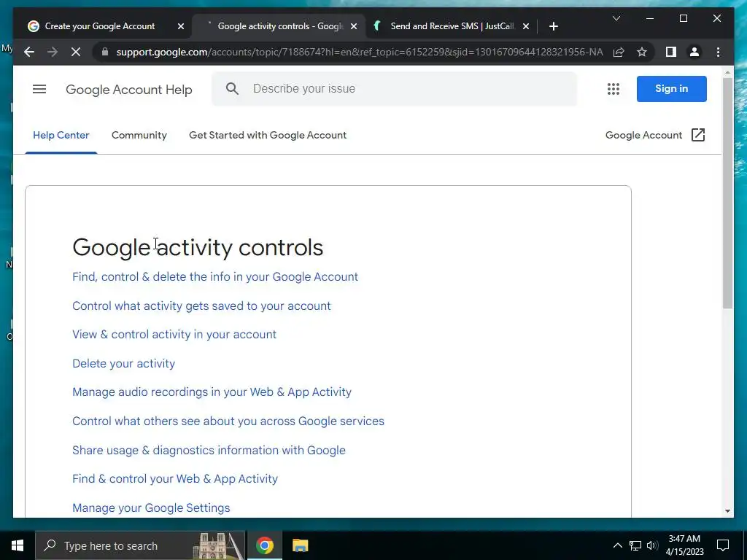Image resolution: width=747 pixels, height=560 pixels.
Task: Open Manage audio recordings link
Action: click(212, 392)
